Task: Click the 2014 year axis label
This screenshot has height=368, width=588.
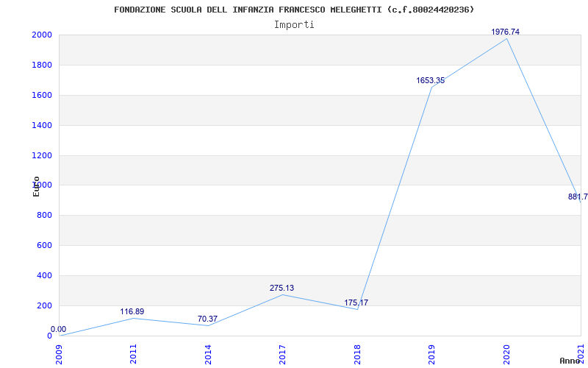Action: coord(208,355)
